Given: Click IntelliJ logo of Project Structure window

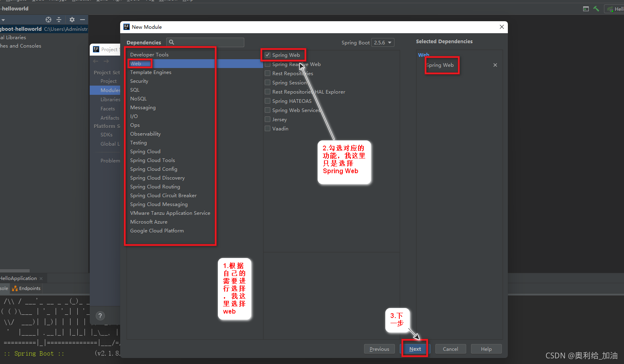Looking at the screenshot, I should (96, 49).
